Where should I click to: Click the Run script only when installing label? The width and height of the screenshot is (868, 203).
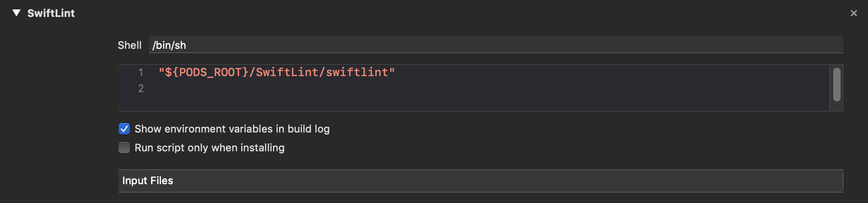click(209, 148)
